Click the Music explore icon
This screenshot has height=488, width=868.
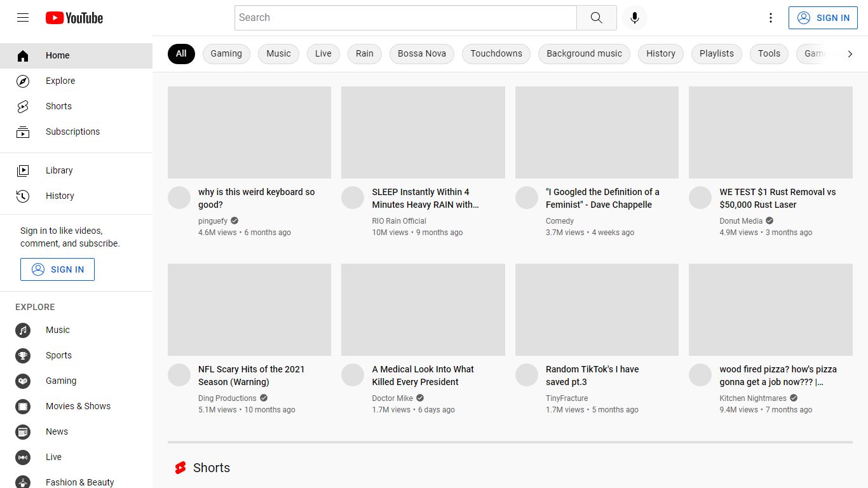tap(23, 330)
